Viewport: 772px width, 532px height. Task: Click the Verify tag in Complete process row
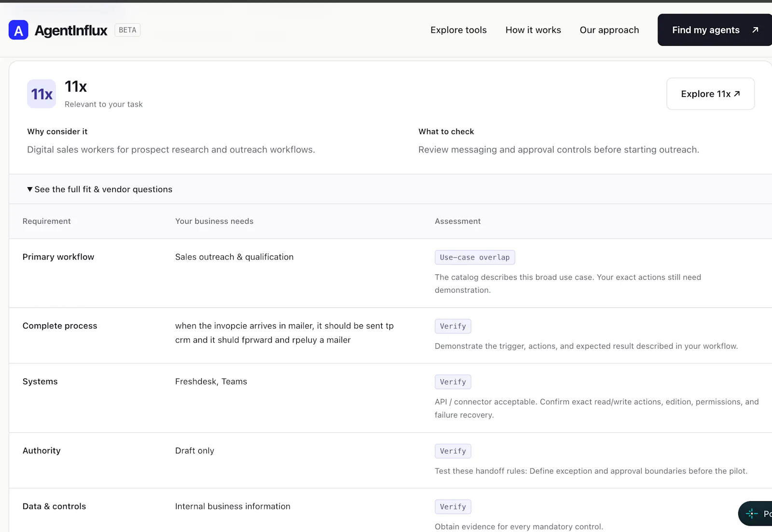pos(453,327)
